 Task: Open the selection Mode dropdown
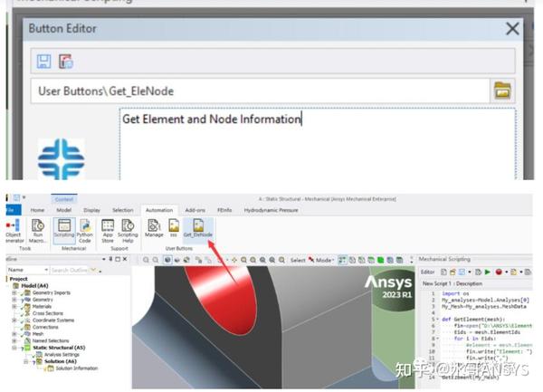[325, 260]
